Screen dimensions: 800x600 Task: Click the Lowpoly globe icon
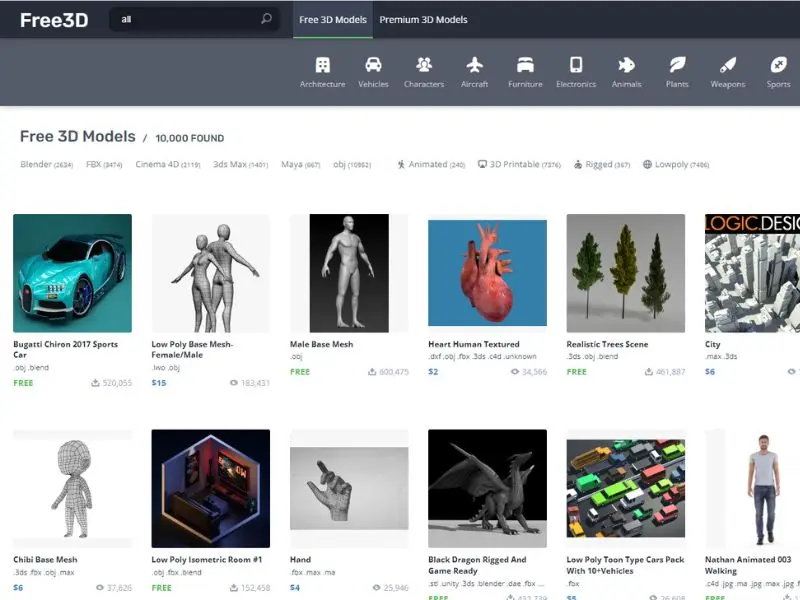click(647, 164)
